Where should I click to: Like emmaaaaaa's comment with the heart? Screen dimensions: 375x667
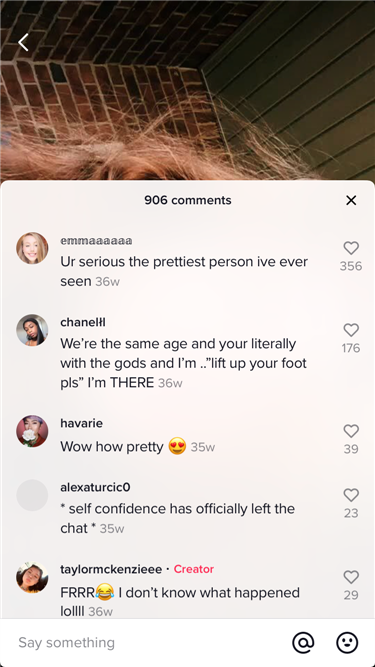click(351, 248)
